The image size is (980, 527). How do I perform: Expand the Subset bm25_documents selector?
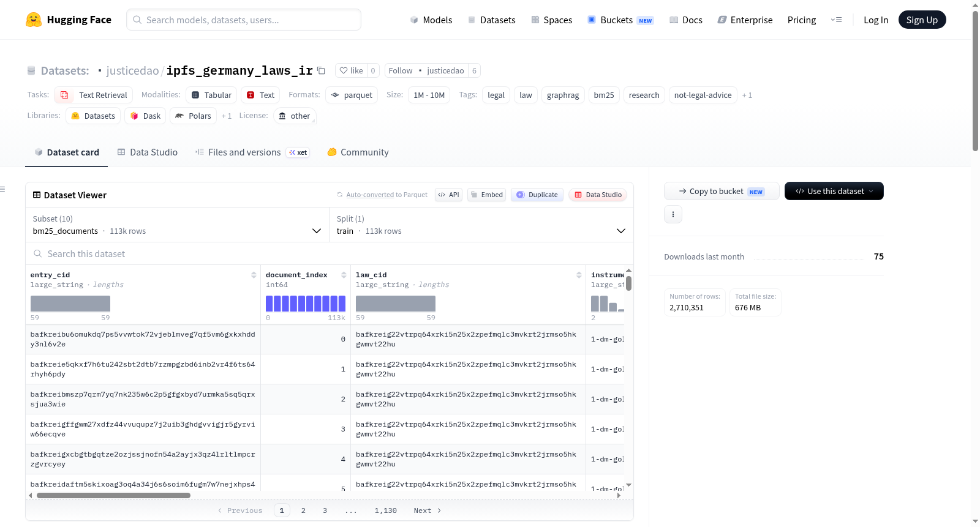tap(177, 225)
